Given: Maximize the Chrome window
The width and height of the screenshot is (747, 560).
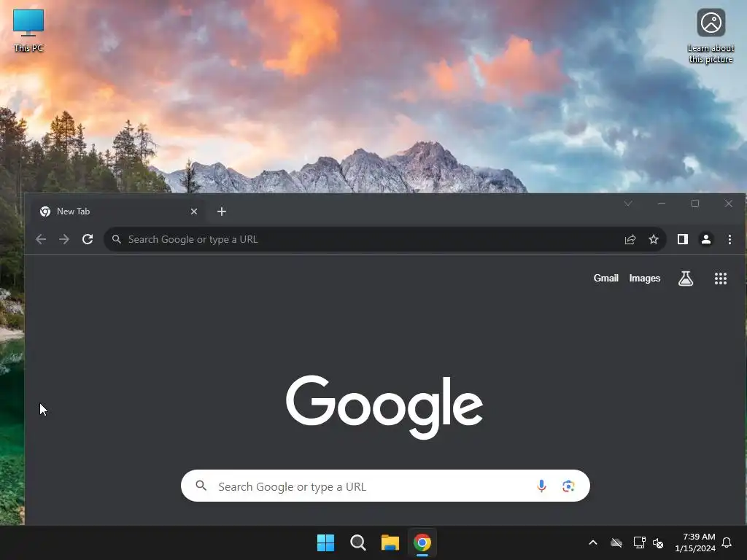Looking at the screenshot, I should click(x=695, y=204).
